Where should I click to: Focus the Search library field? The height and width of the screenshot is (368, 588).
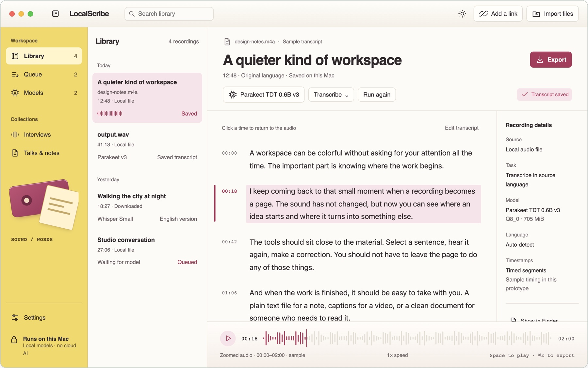click(169, 14)
